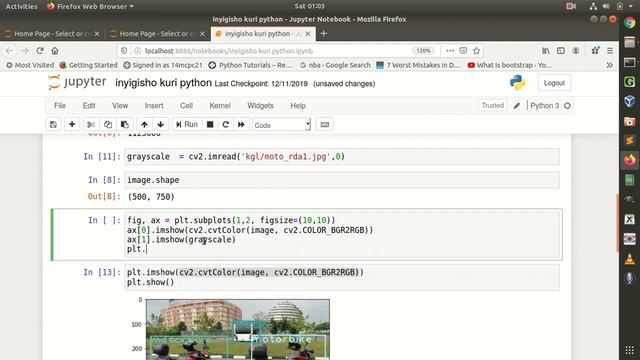Click the Jupyter logo
Screen dimensions: 640x360
[77, 82]
